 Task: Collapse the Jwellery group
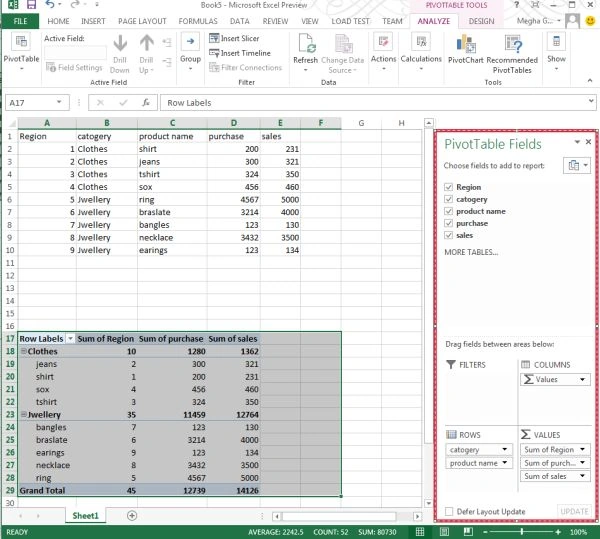click(x=23, y=414)
